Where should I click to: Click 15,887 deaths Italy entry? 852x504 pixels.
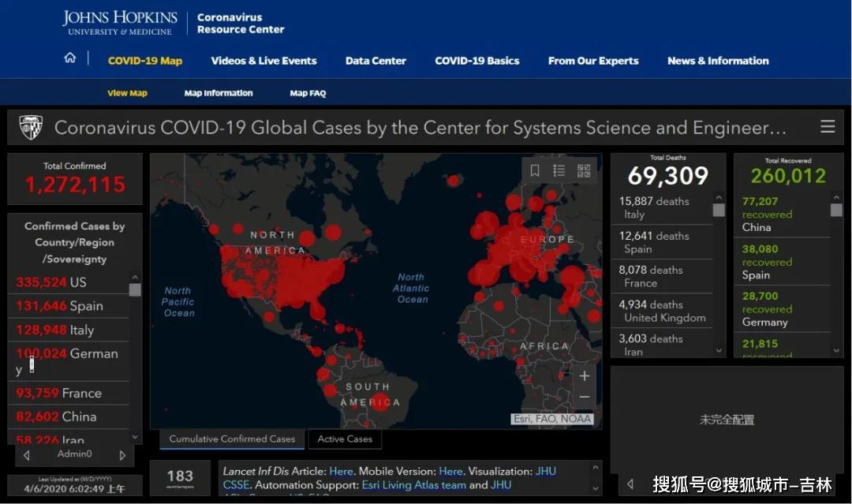point(662,207)
